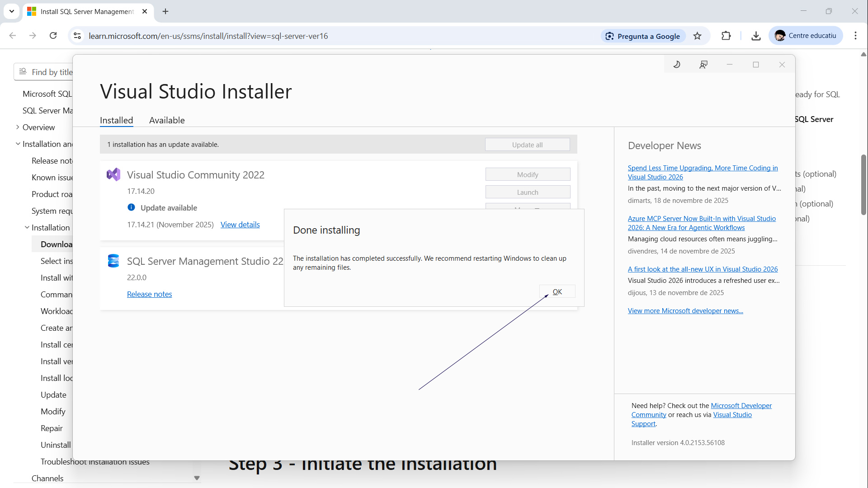Click the feedback icon in installer title bar

(703, 65)
